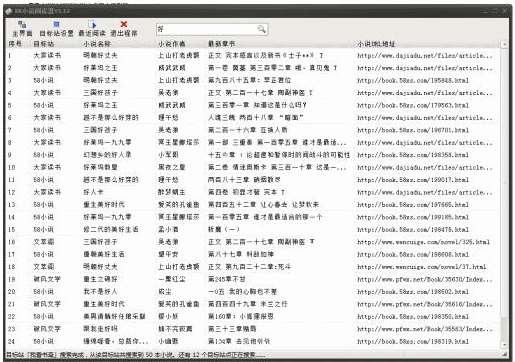Select row 24 author 小幽歌
The image size is (515, 362).
pyautogui.click(x=168, y=341)
